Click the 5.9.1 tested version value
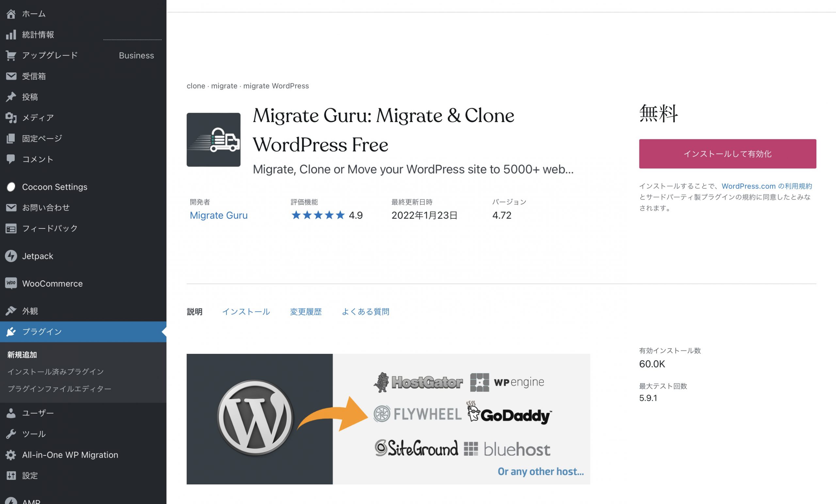836x504 pixels. coord(648,398)
